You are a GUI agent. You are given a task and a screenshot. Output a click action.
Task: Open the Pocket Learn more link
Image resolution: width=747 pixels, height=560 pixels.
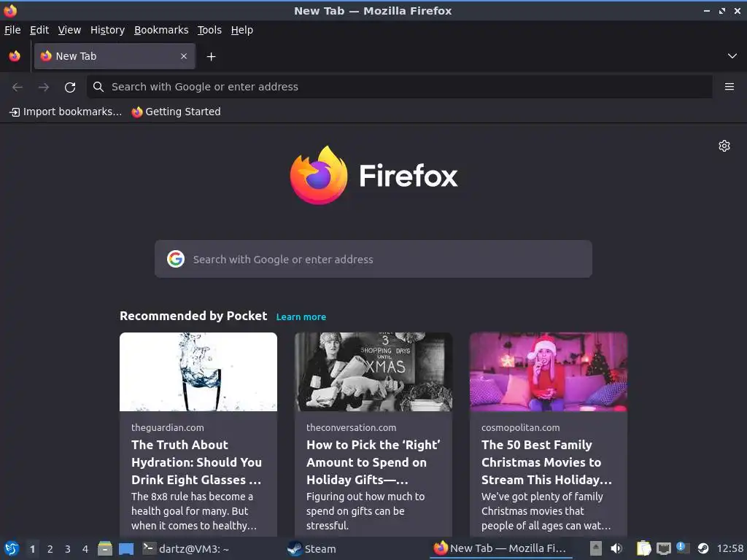(301, 316)
